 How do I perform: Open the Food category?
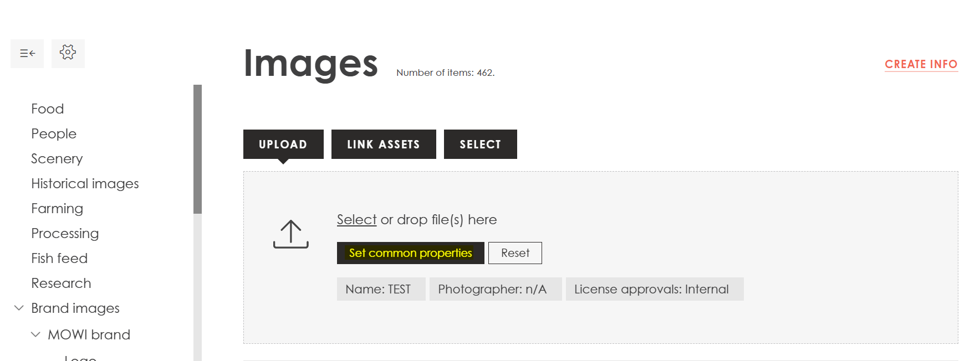48,109
